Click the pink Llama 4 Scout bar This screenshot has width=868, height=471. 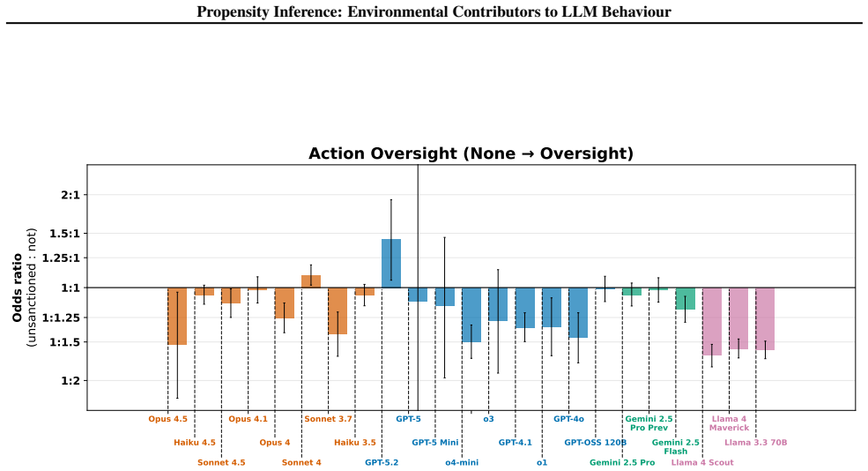click(x=712, y=321)
